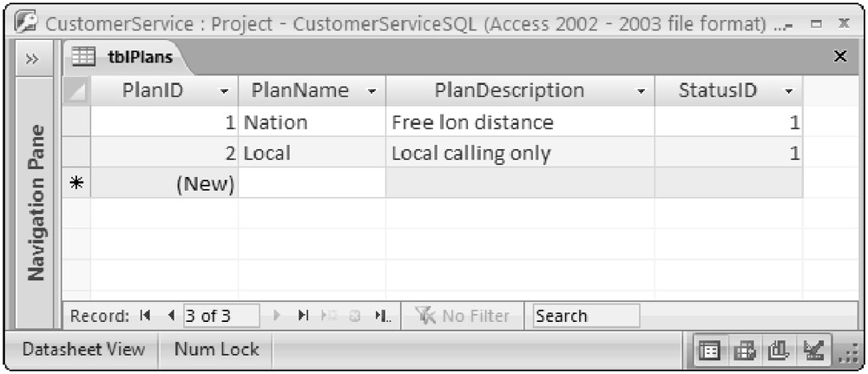
Task: Open StatusID column dropdown arrow
Action: [x=788, y=91]
